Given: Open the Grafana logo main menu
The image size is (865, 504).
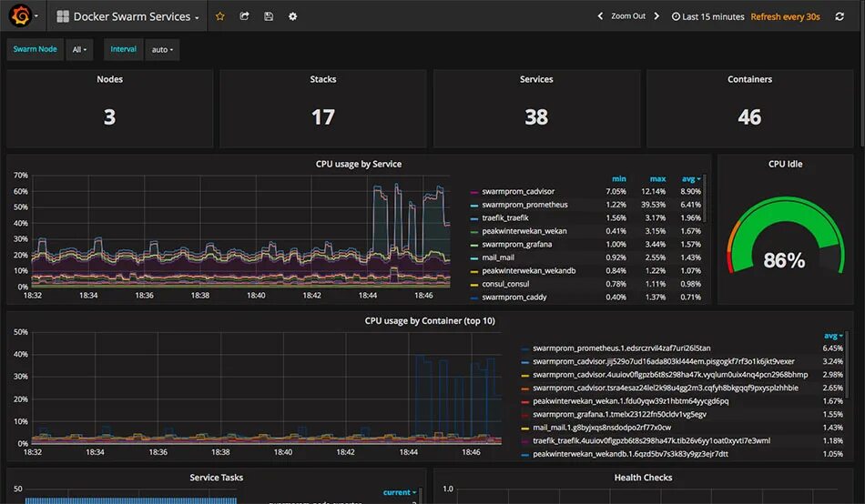Looking at the screenshot, I should (x=23, y=15).
